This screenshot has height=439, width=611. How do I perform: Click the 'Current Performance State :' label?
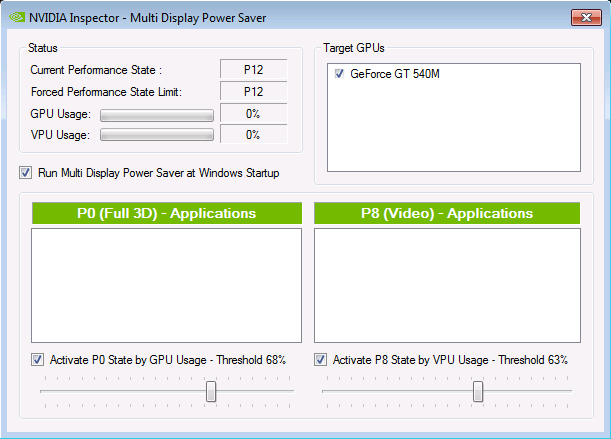96,70
